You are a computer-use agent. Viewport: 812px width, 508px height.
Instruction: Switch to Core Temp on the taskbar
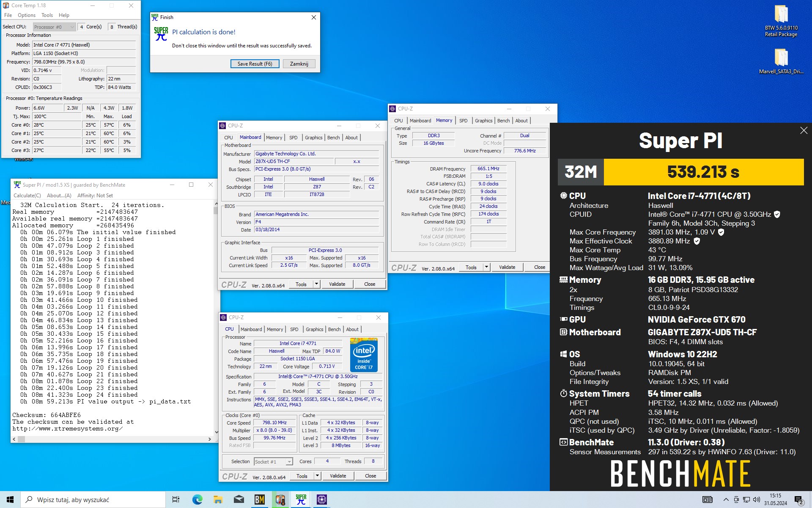pyautogui.click(x=280, y=500)
